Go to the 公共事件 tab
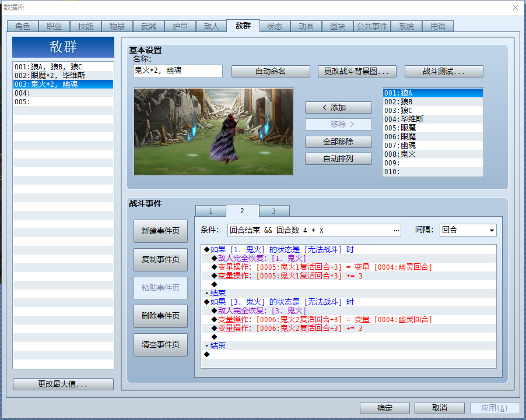 click(372, 26)
